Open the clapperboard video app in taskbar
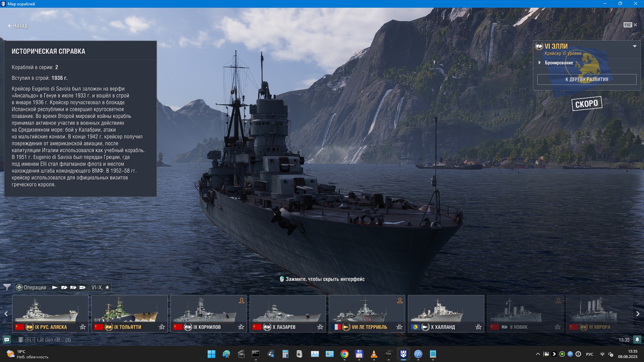The height and width of the screenshot is (362, 644). [241, 354]
